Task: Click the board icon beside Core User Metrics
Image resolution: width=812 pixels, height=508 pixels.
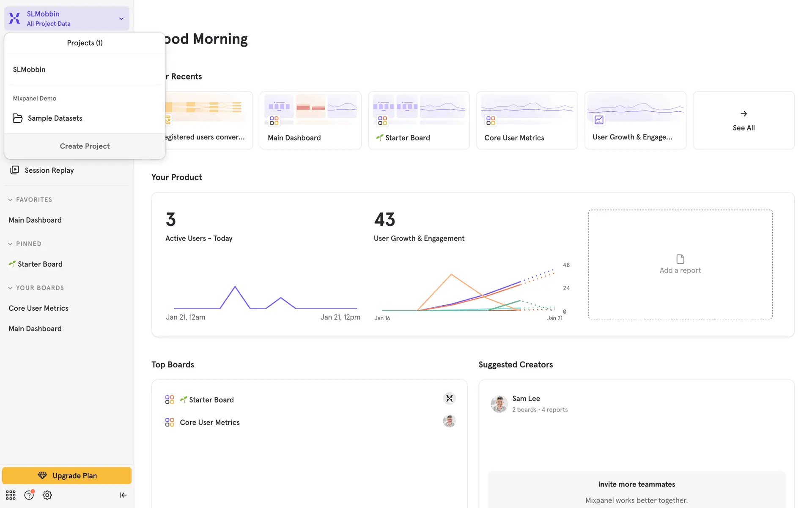Action: (x=170, y=422)
